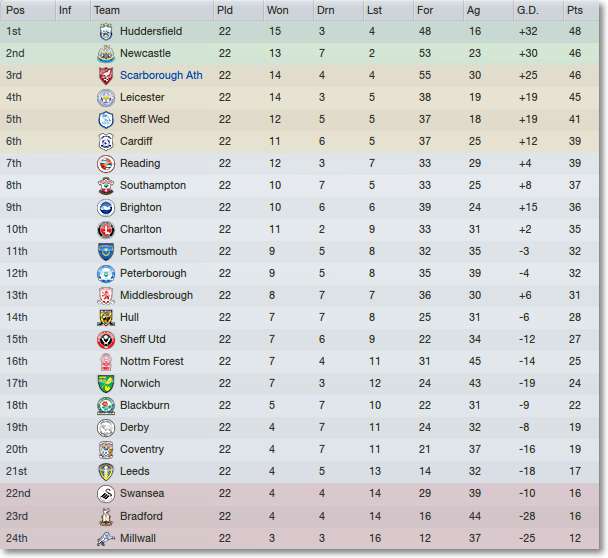Viewport: 608px width, 558px height.
Task: Select the Middlesbrough team name
Action: click(x=156, y=295)
